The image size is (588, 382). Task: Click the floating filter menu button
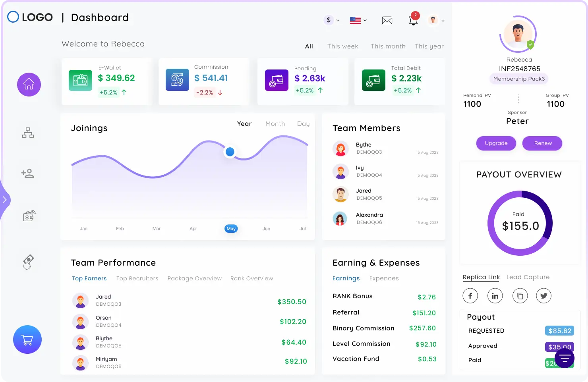pos(565,359)
